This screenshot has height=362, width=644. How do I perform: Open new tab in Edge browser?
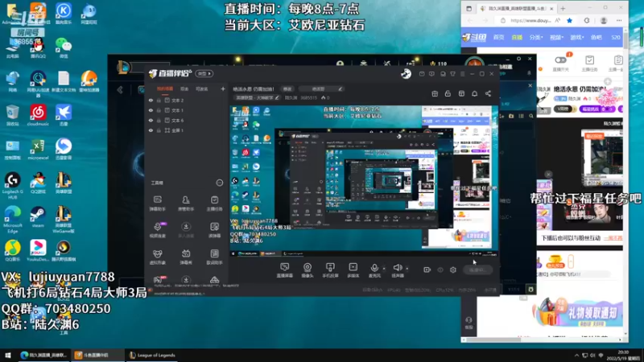pos(563,8)
